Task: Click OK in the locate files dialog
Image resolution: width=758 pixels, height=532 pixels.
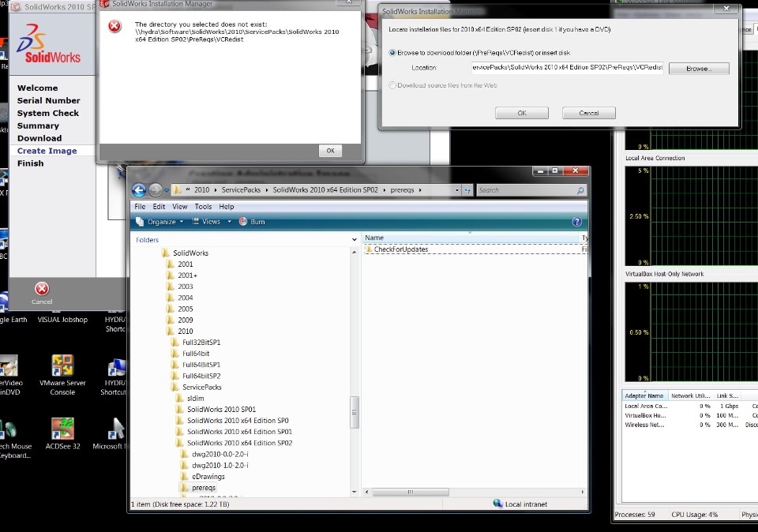Action: [x=522, y=113]
